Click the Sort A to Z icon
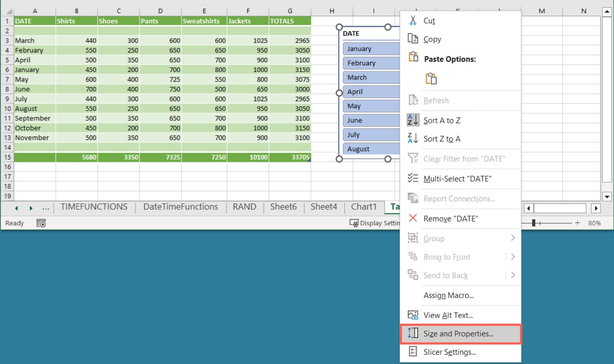The height and width of the screenshot is (364, 614). 413,120
